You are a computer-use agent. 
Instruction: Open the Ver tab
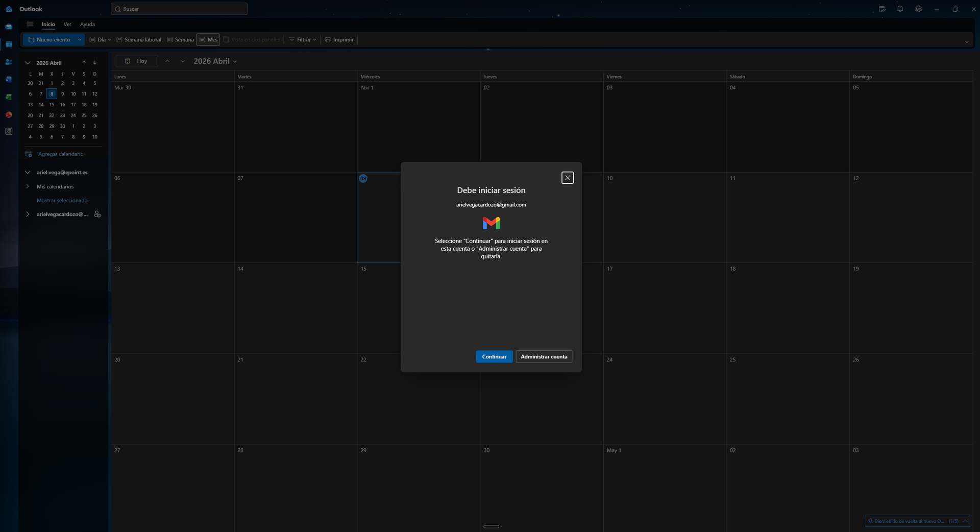67,25
